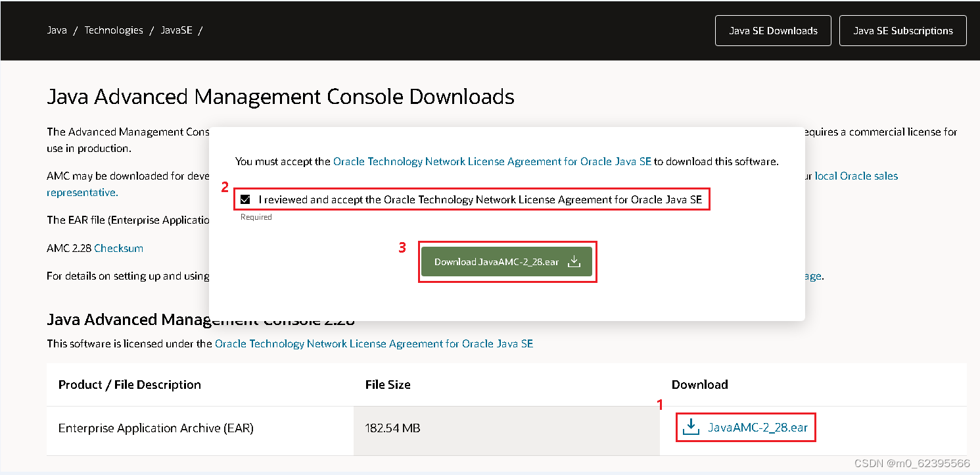Click the Java SE Downloads button
This screenshot has height=475, width=980.
click(773, 30)
